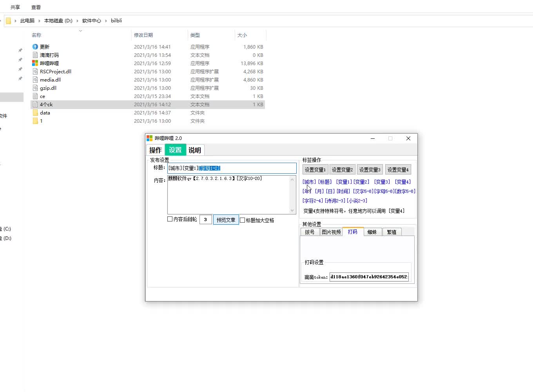This screenshot has width=533, height=392.
Task: Insert the [变量2] tag link
Action: pyautogui.click(x=361, y=182)
